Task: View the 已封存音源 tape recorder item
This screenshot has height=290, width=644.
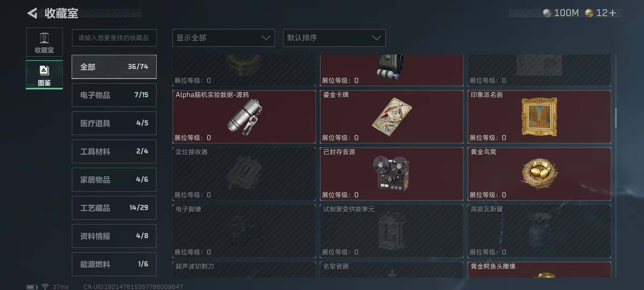Action: [x=391, y=174]
